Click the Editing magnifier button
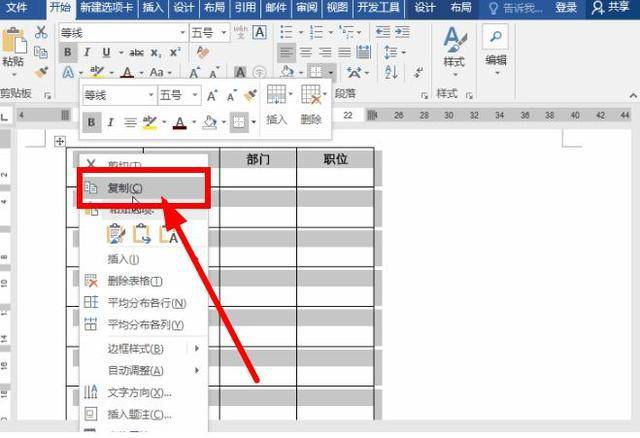640x438 pixels. pyautogui.click(x=496, y=37)
